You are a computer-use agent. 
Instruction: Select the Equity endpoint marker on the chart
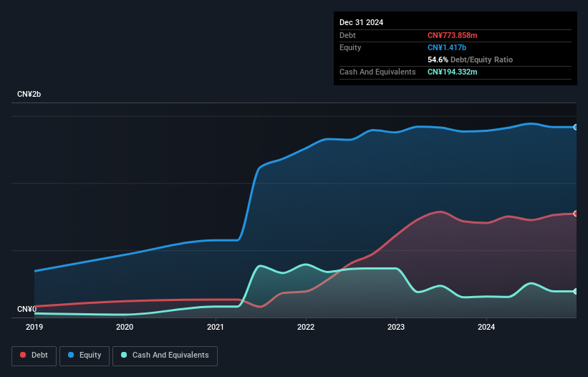pyautogui.click(x=576, y=128)
